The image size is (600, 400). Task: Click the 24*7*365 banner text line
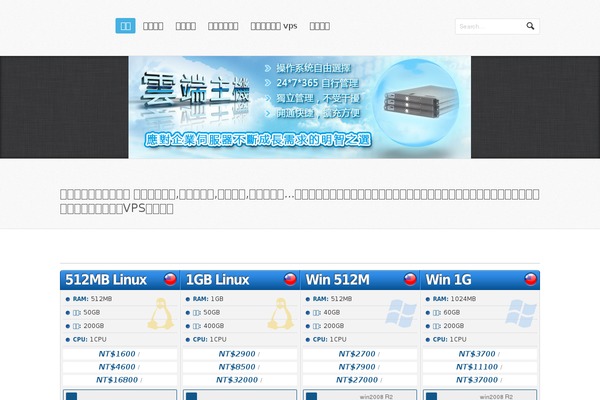pyautogui.click(x=318, y=83)
